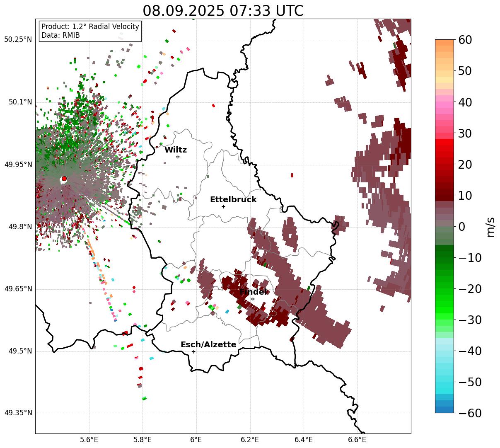The width and height of the screenshot is (500, 448).
Task: Click the 6.2°E longitude tick label
Action: click(250, 440)
